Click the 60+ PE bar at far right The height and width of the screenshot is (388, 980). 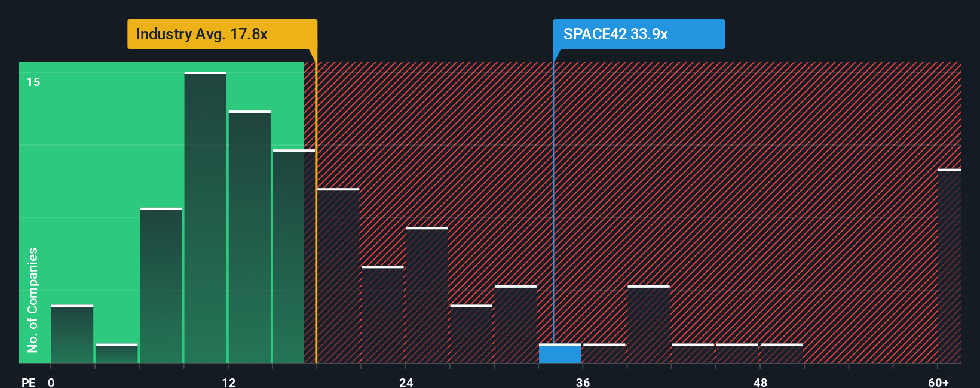pos(950,266)
